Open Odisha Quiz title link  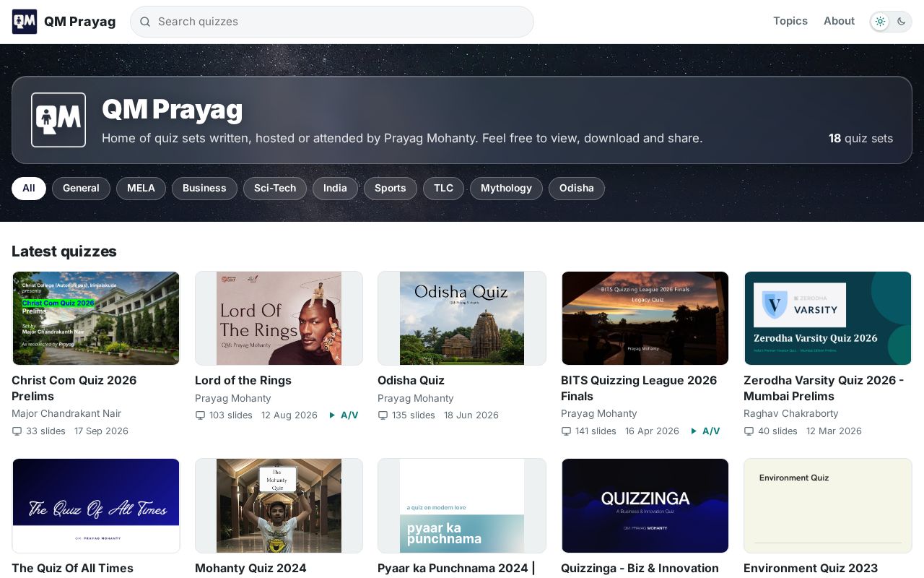click(411, 380)
